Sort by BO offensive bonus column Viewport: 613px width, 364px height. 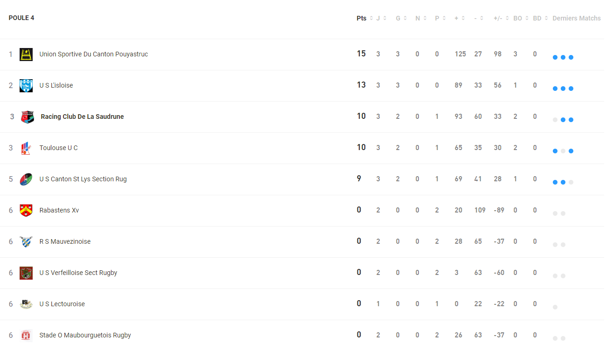(521, 18)
